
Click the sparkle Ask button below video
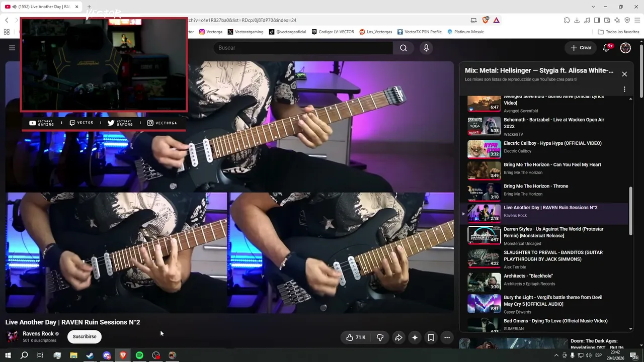(415, 337)
